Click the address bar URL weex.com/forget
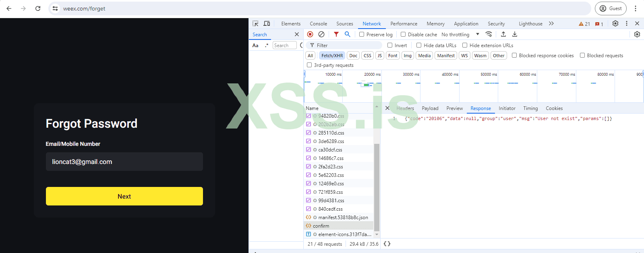Image resolution: width=644 pixels, height=253 pixels. coord(84,8)
